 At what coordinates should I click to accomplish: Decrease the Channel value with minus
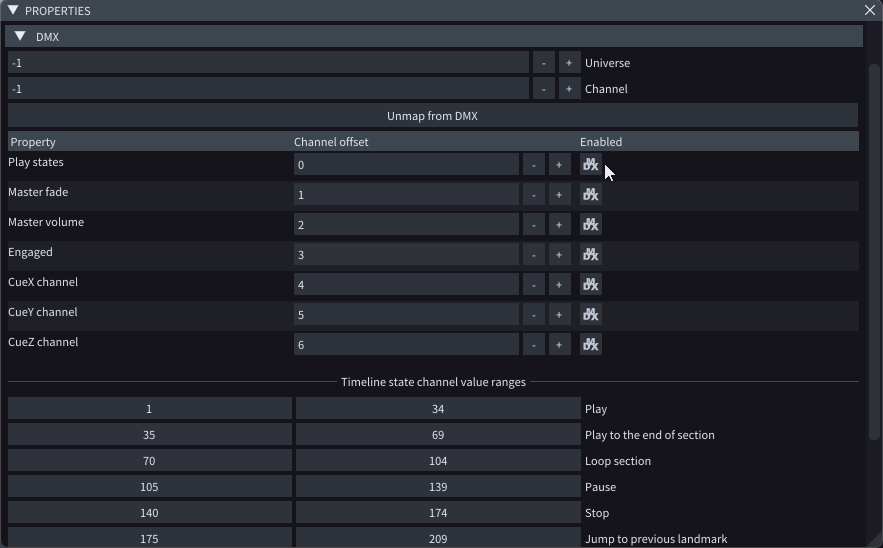click(x=543, y=89)
